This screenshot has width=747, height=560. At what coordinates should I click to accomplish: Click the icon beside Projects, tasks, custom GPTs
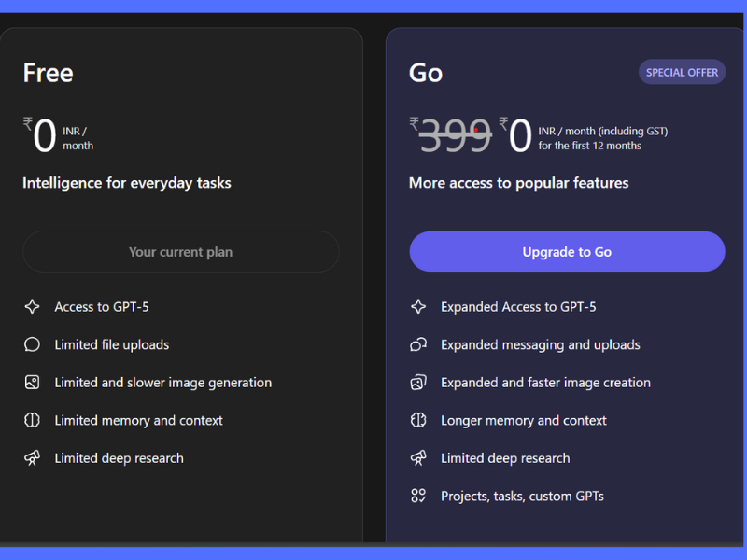click(x=418, y=496)
